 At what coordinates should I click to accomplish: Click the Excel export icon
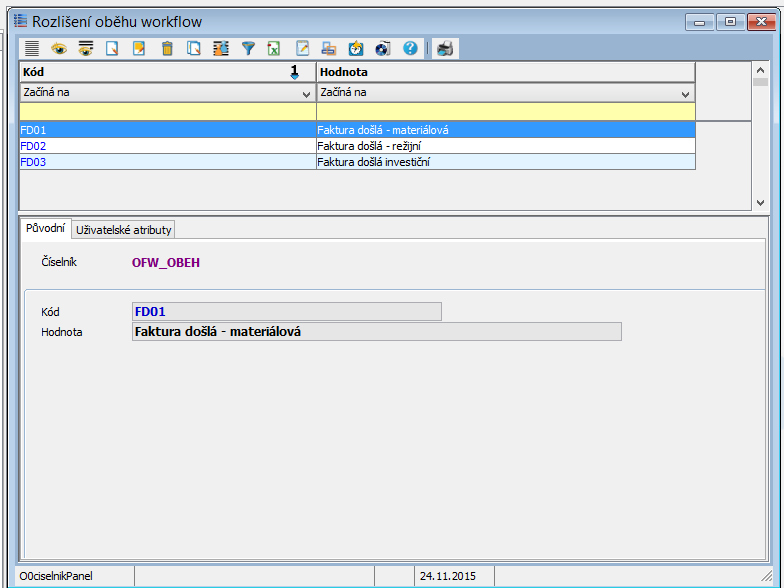coord(273,48)
